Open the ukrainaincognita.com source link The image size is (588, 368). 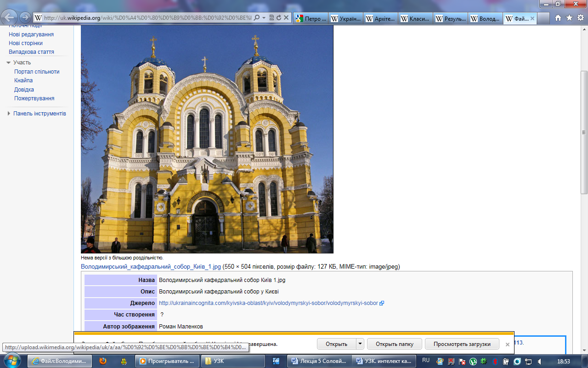[x=268, y=303]
